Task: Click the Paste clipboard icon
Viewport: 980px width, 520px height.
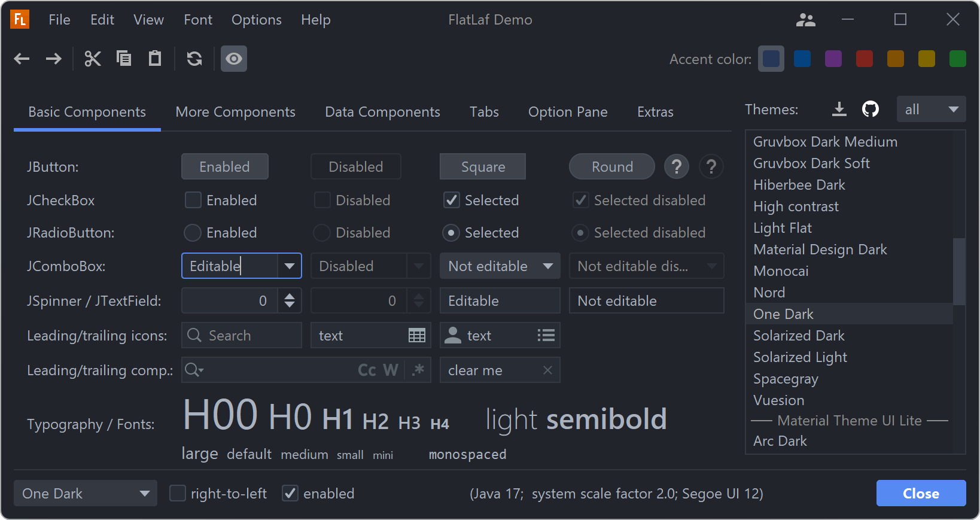Action: pos(155,59)
